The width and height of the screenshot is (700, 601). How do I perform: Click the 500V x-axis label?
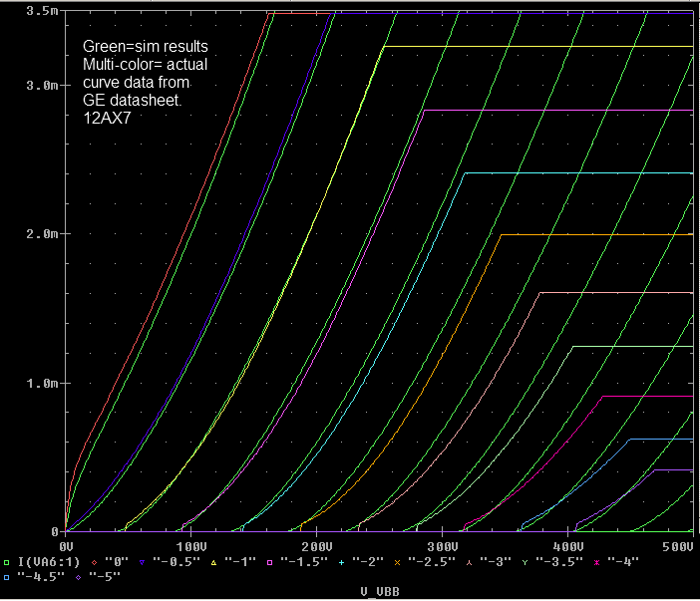678,546
